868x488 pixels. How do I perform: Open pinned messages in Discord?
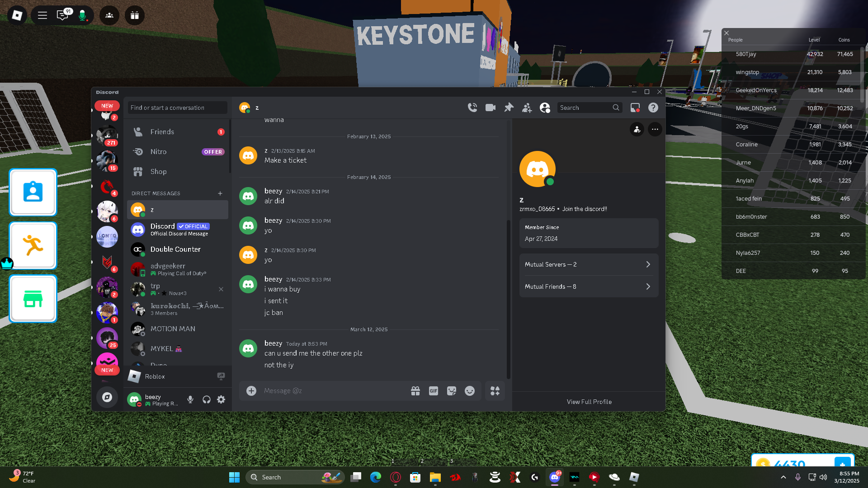[x=509, y=108]
